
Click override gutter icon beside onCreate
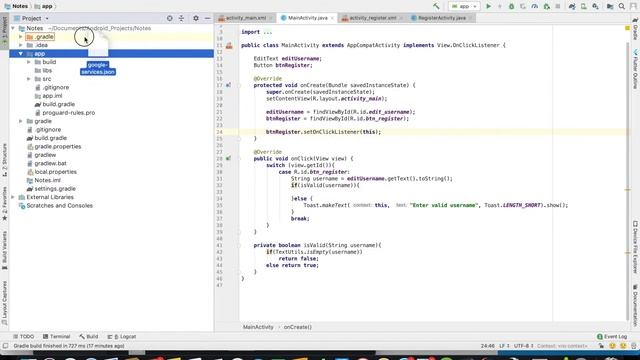pos(228,85)
